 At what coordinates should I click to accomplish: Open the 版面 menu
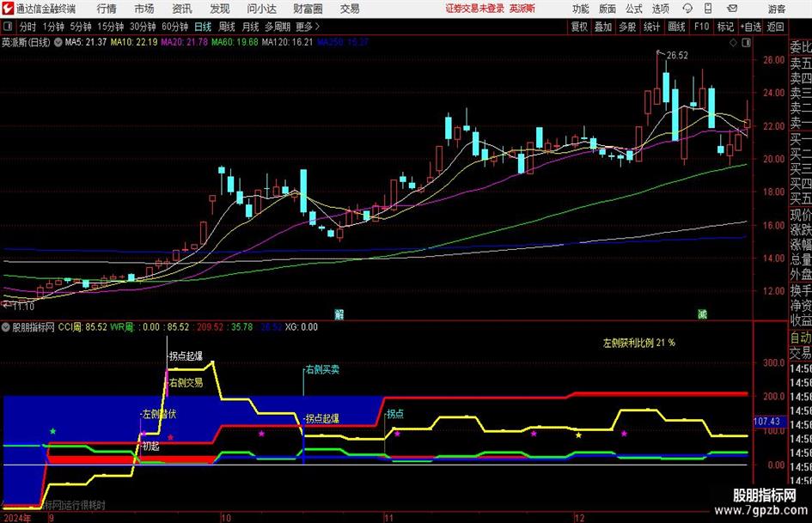click(x=607, y=9)
